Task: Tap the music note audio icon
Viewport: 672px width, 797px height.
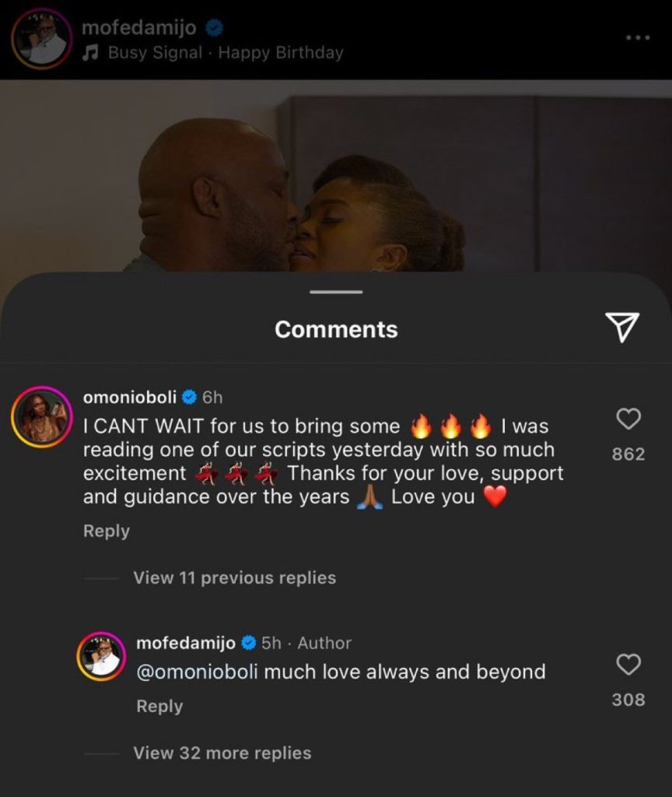Action: [x=91, y=54]
